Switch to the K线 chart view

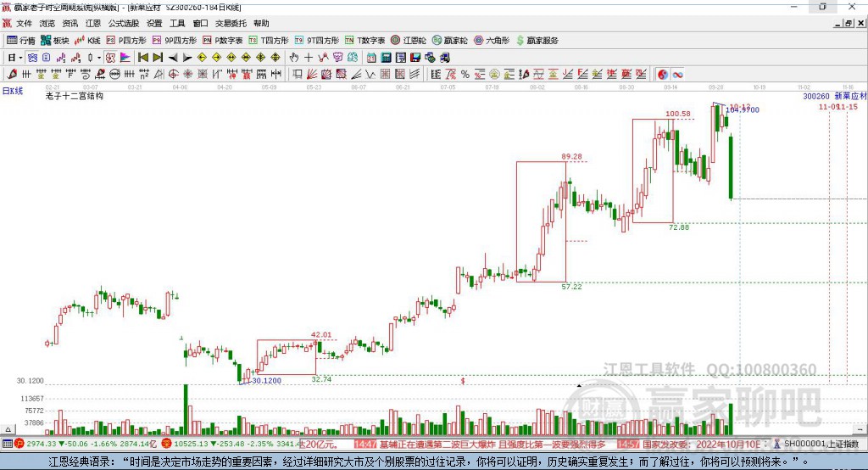click(87, 41)
